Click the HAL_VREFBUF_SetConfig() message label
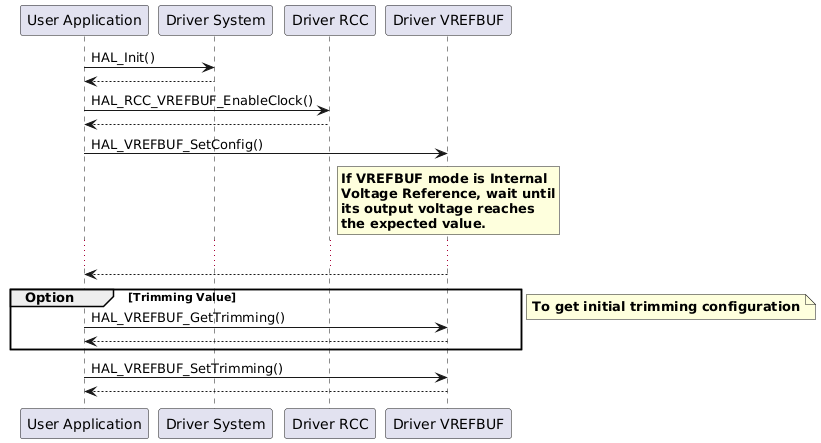821x443 pixels. [x=177, y=145]
